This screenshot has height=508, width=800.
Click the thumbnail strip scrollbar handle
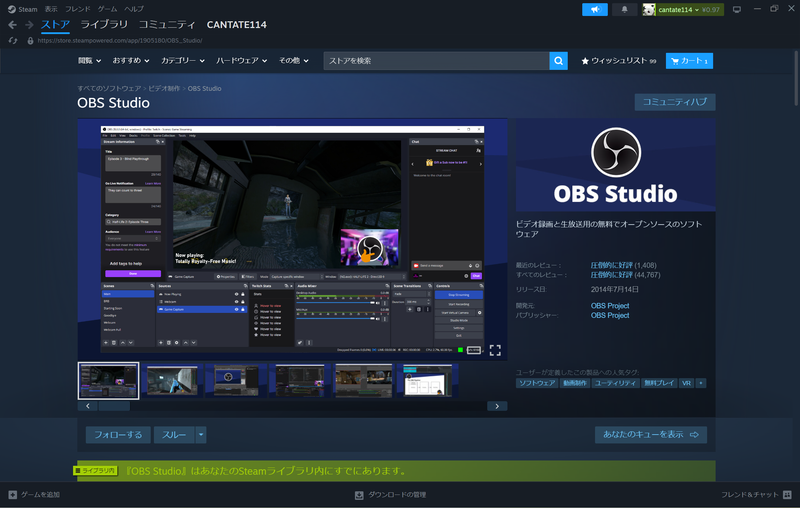click(x=114, y=406)
